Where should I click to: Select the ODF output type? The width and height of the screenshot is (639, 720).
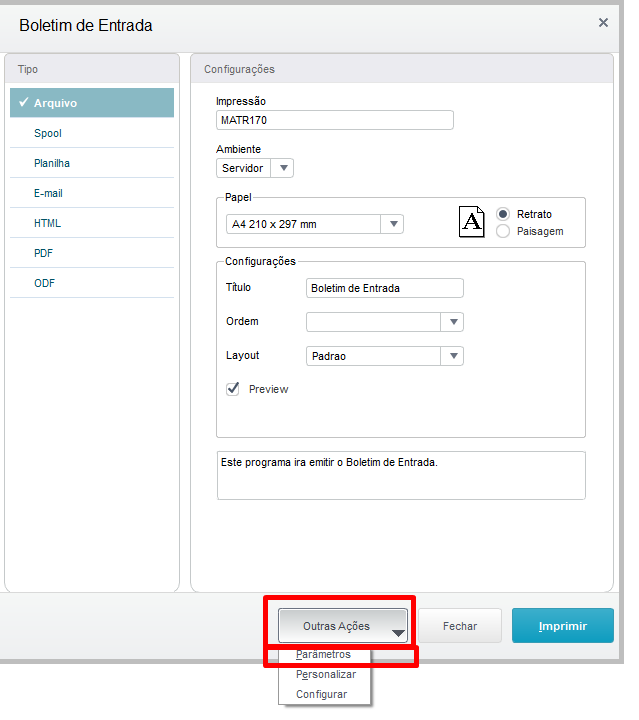(x=92, y=283)
